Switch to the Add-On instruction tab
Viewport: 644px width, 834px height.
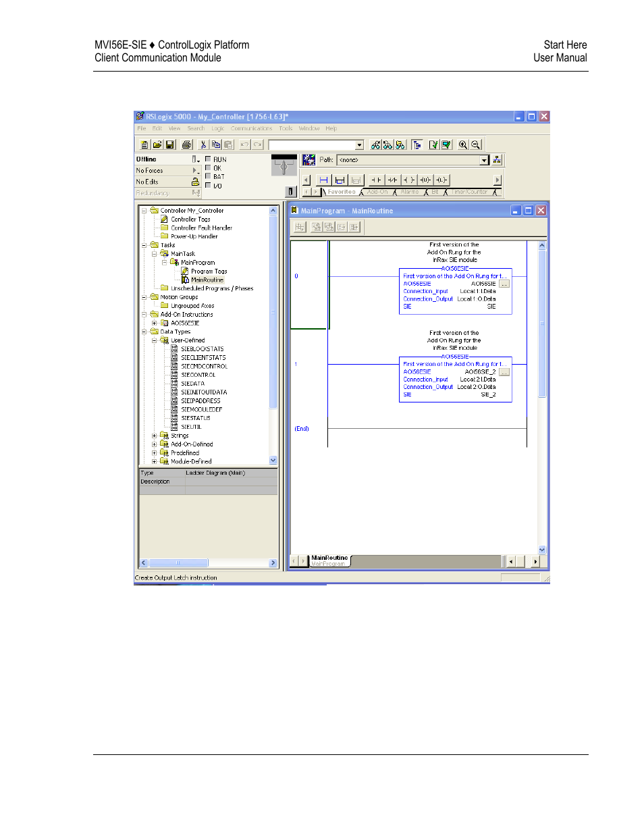coord(377,192)
